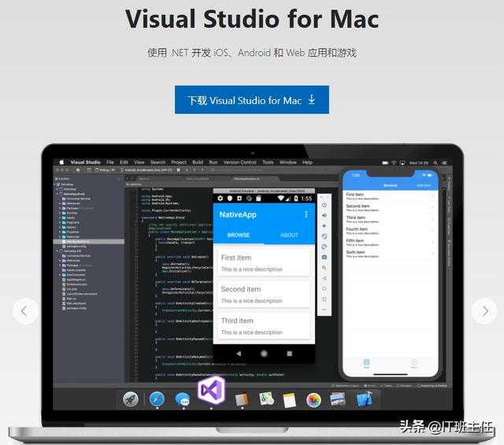
Task: Select the Second item card in Android app
Action: click(x=265, y=295)
